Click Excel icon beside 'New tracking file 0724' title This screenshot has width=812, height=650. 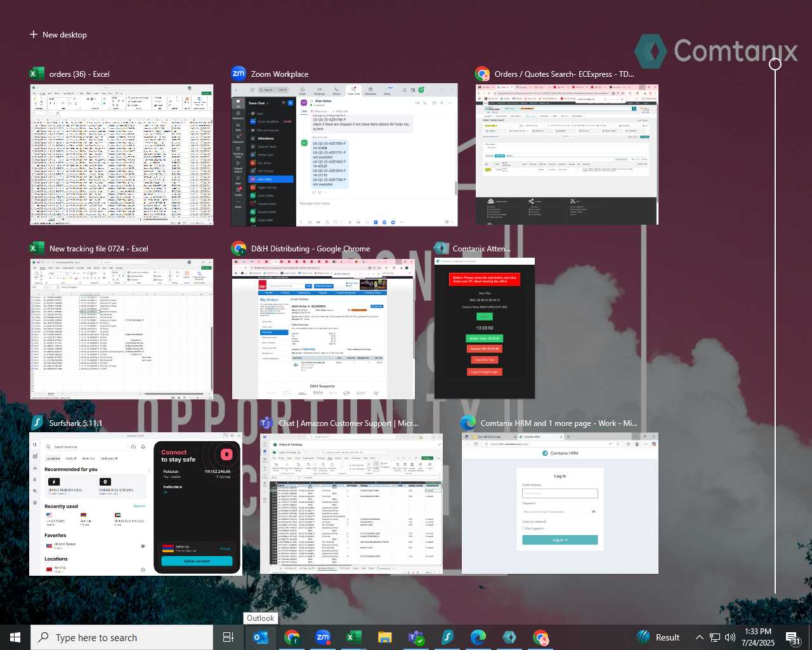point(37,248)
